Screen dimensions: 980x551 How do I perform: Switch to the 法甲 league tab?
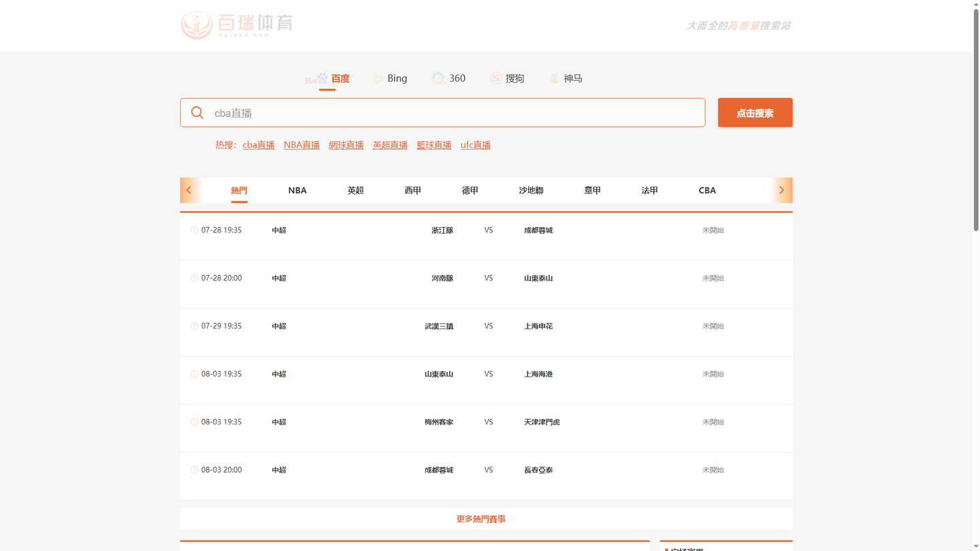tap(649, 190)
